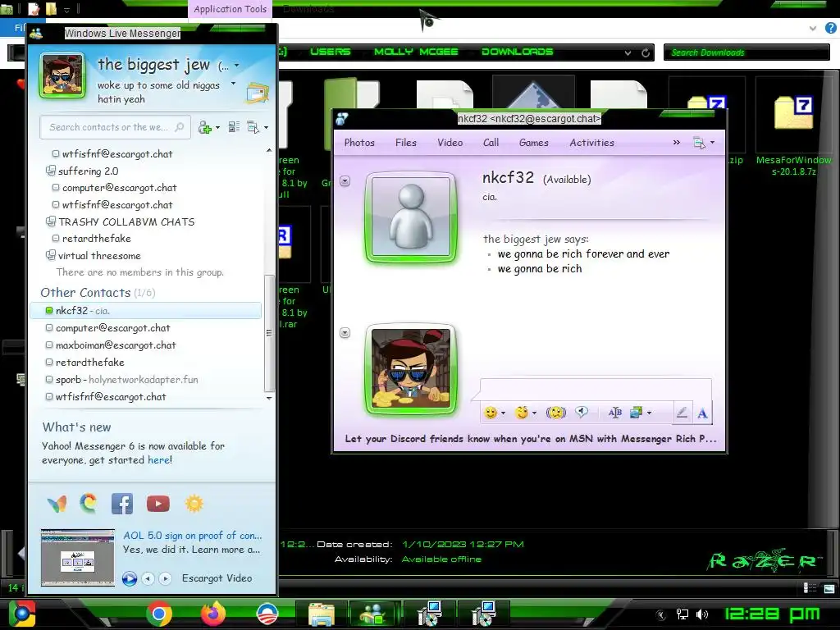Go to previous Escargot Video item
This screenshot has height=630, width=840.
click(148, 578)
